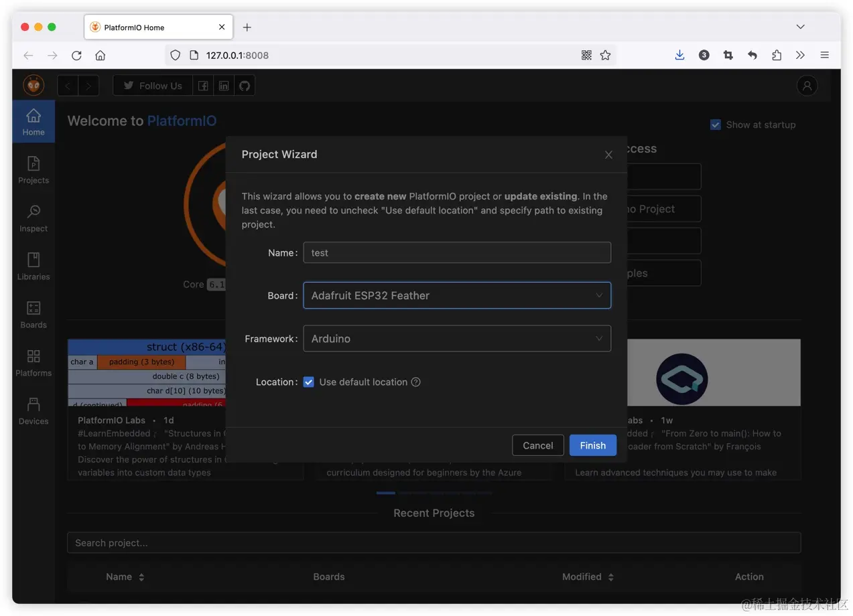Toggle Show at startup checkbox
This screenshot has height=616, width=853.
coord(716,125)
